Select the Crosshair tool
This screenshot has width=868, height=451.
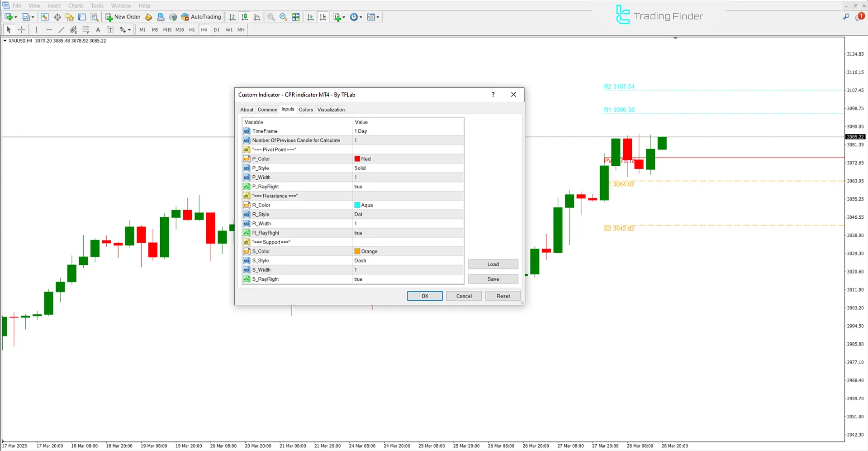pyautogui.click(x=21, y=29)
